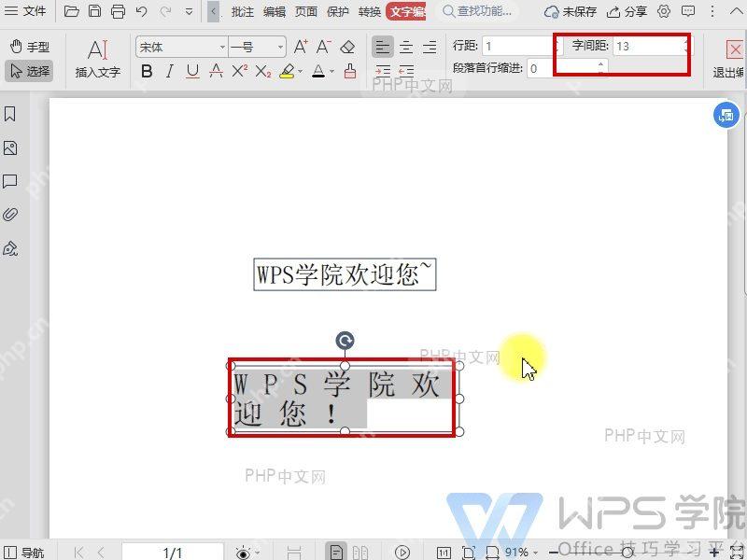
Task: Open the attachments paperclip sidebar icon
Action: tap(10, 215)
